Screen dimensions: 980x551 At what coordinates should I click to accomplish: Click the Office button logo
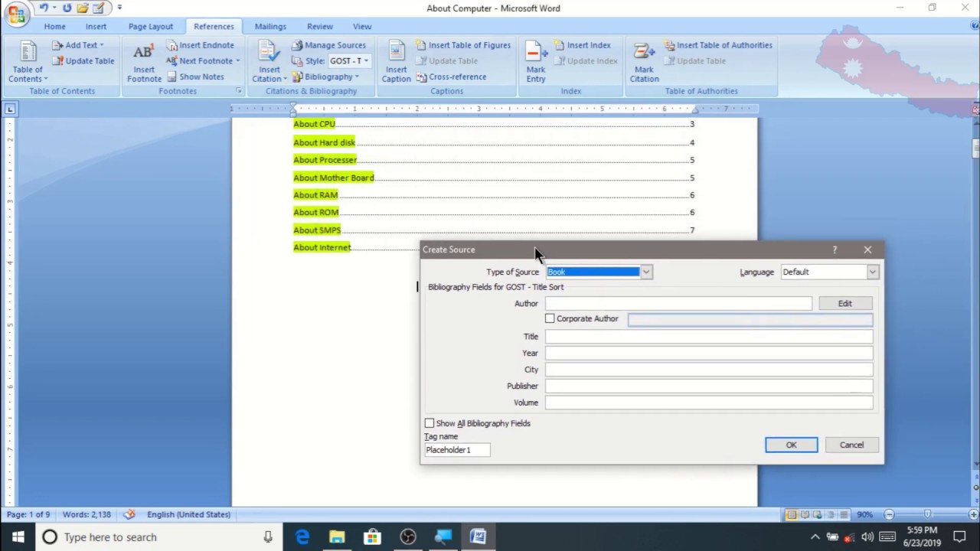[16, 14]
